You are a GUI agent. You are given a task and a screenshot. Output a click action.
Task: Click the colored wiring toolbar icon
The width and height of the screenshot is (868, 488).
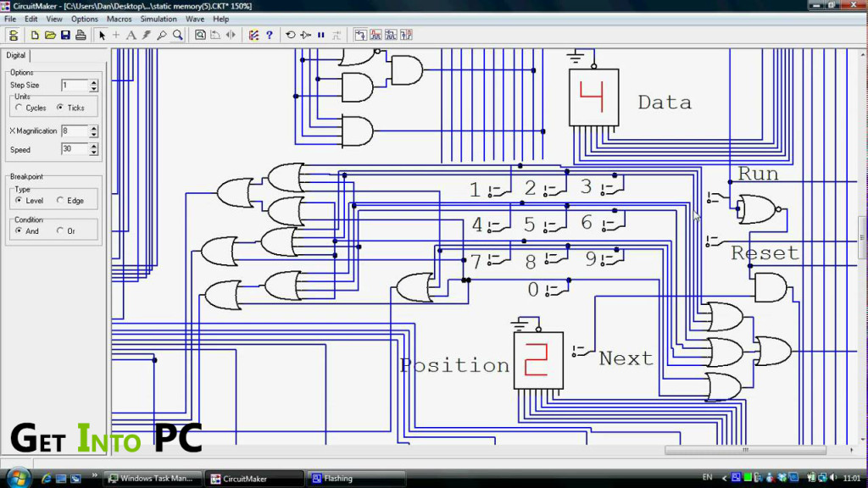pyautogui.click(x=253, y=36)
